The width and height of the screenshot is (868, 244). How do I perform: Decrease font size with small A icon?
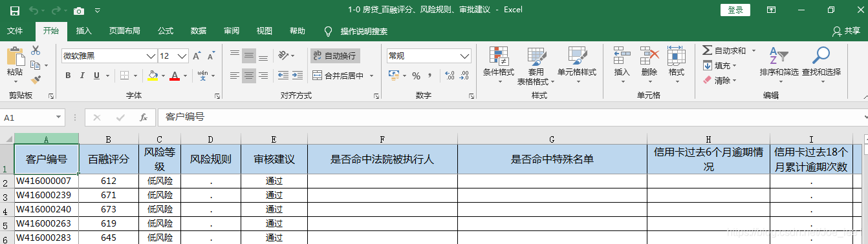click(x=212, y=56)
